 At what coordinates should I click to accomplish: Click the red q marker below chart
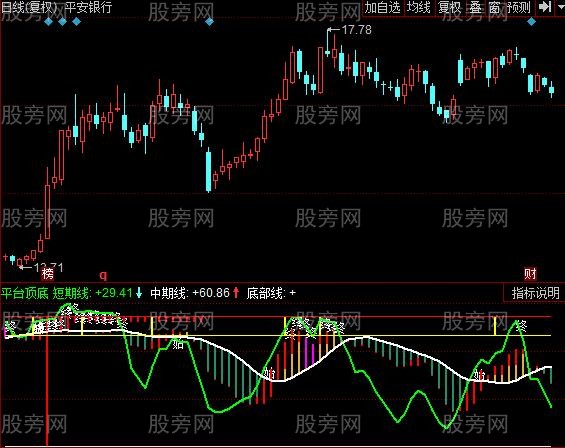103,276
